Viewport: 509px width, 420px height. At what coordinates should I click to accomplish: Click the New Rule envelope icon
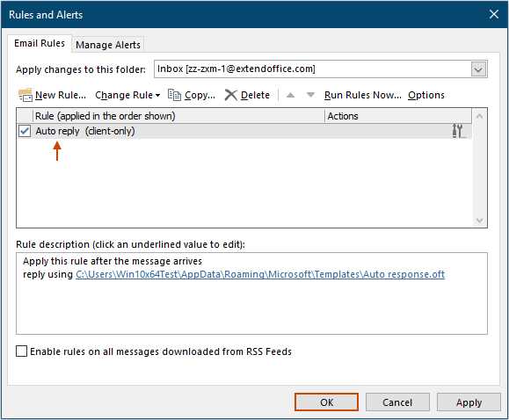pyautogui.click(x=25, y=95)
